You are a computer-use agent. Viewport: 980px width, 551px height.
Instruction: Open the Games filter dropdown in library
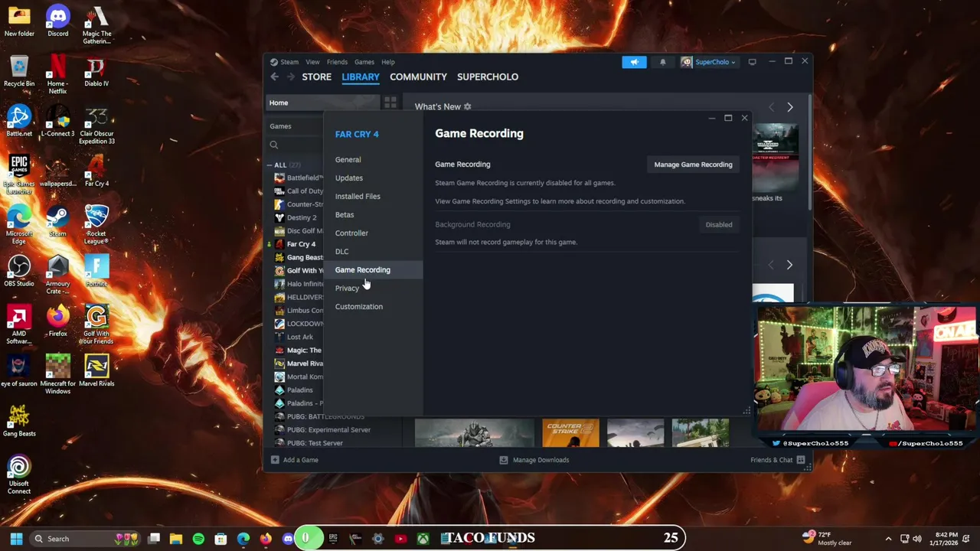(x=295, y=126)
